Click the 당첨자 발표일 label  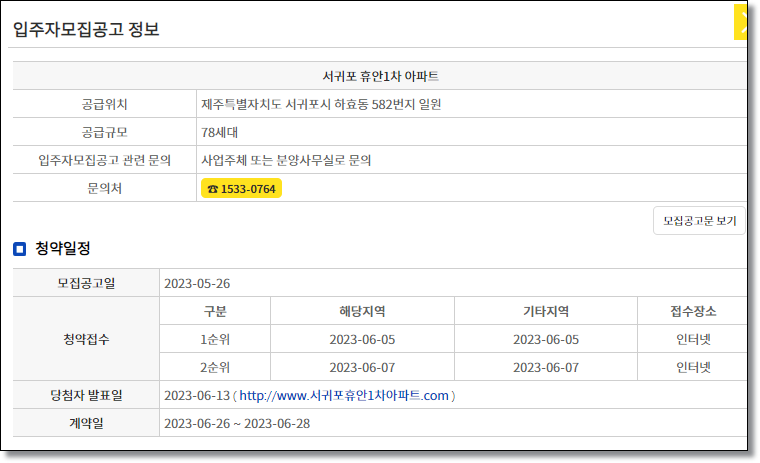click(x=86, y=395)
